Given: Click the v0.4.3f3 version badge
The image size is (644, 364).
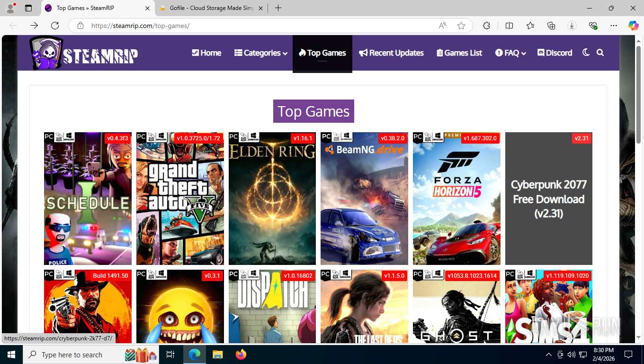Looking at the screenshot, I should tap(117, 138).
